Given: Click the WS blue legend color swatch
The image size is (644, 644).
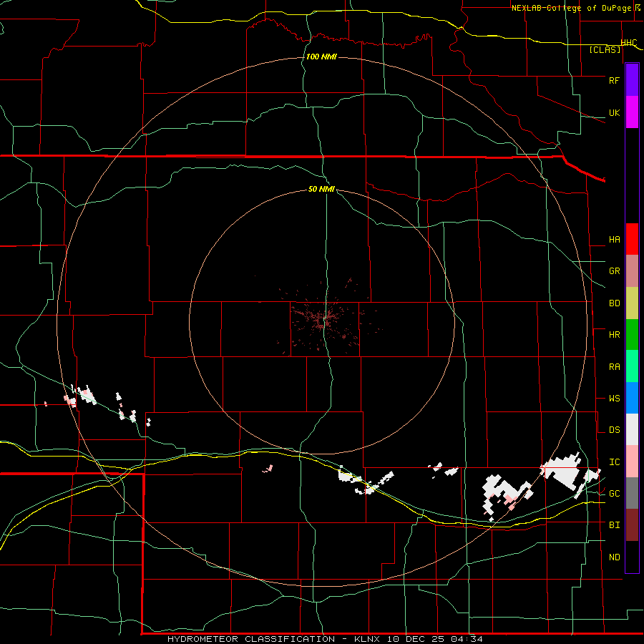Looking at the screenshot, I should coord(632,398).
